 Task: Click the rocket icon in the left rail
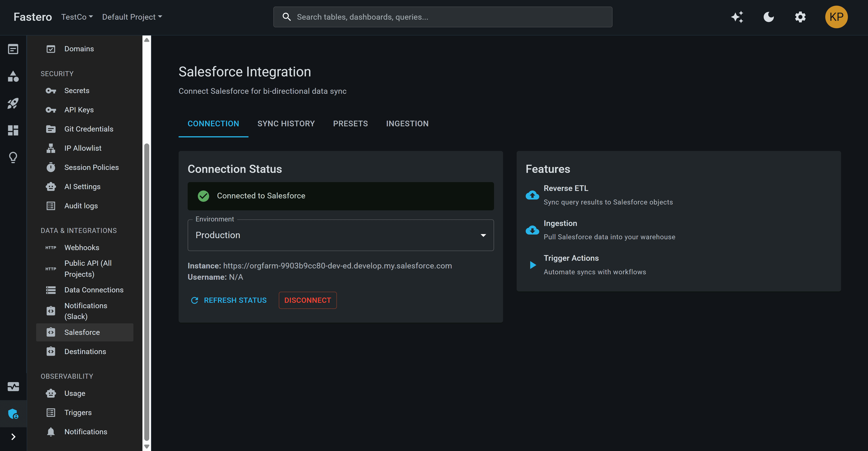13,103
